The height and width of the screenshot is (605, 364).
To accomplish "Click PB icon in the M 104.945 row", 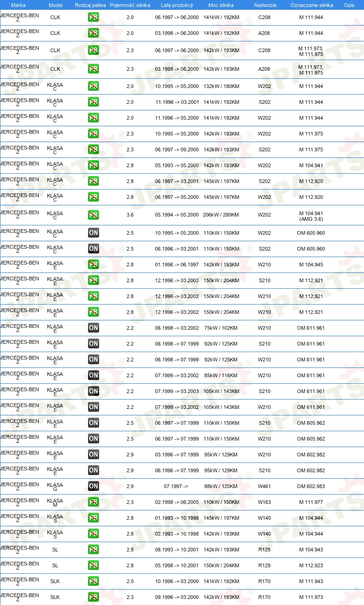I will [x=93, y=265].
